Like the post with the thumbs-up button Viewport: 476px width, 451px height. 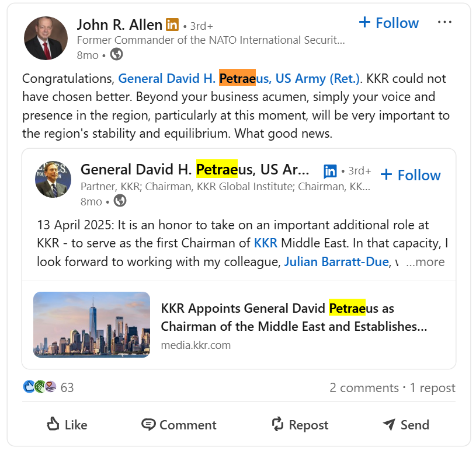pyautogui.click(x=67, y=425)
